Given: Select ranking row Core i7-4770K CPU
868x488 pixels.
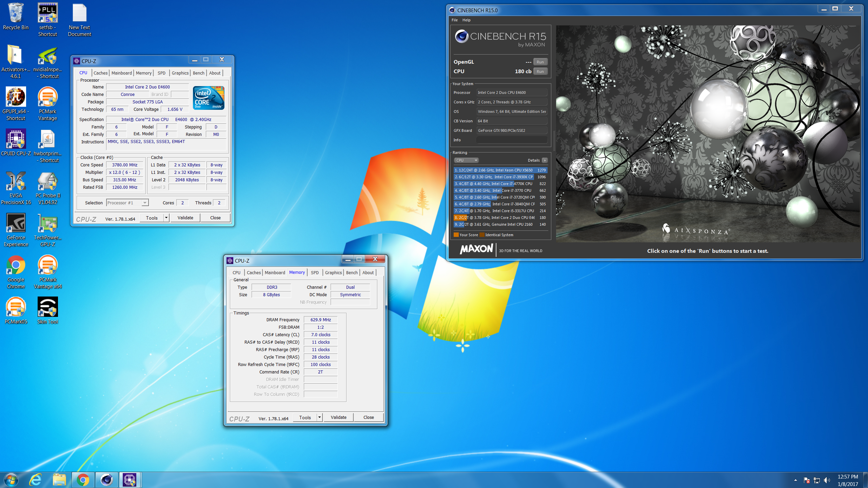Looking at the screenshot, I should click(500, 184).
